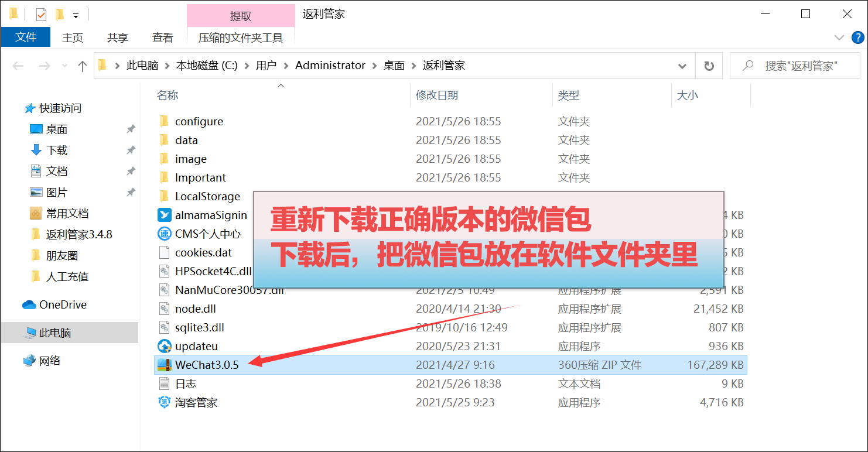Click the CMS个人中心 application icon
This screenshot has height=452, width=868.
coord(164,234)
